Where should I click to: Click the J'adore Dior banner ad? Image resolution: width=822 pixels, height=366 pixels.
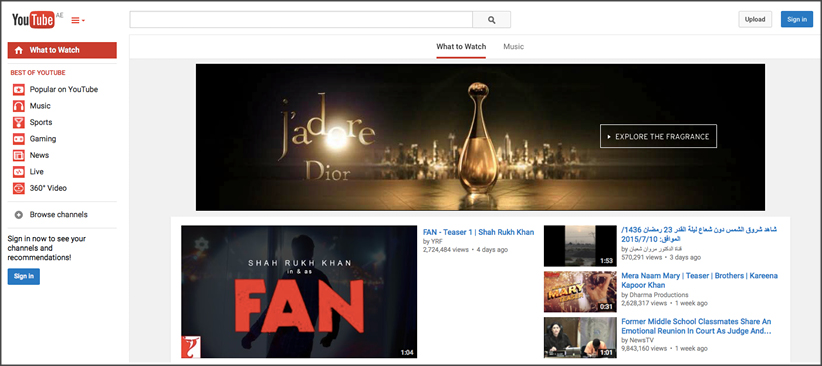pos(480,137)
